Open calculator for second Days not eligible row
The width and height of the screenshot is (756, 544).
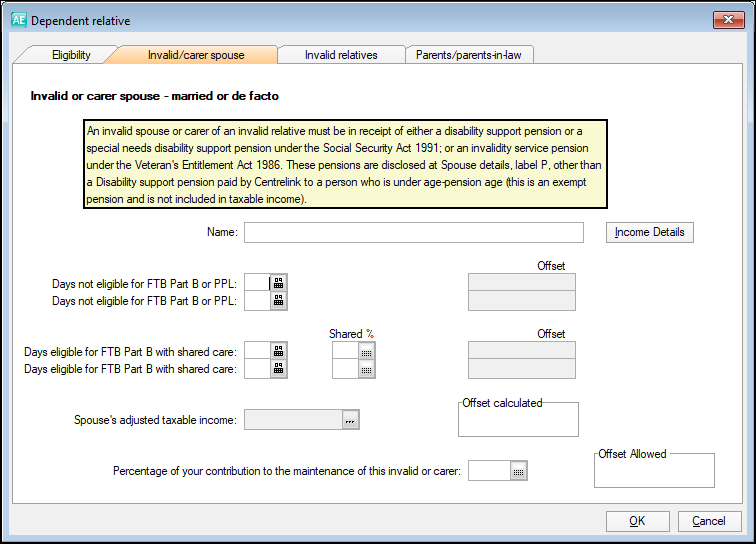point(279,301)
